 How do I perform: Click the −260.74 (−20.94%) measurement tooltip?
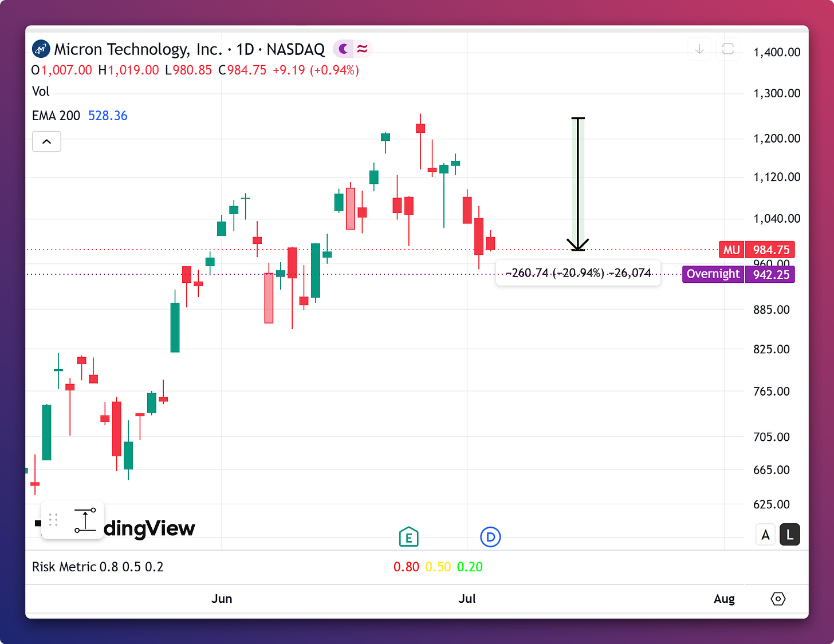tap(578, 273)
